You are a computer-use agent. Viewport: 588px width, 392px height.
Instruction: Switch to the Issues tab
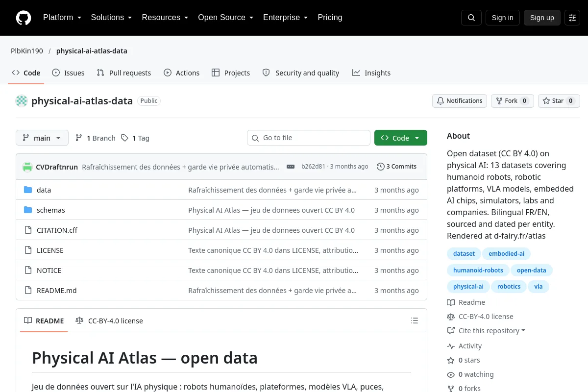(68, 73)
